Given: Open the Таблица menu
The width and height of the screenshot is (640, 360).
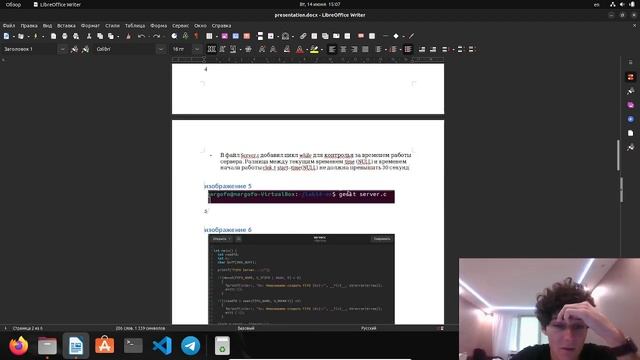Looking at the screenshot, I should 135,26.
